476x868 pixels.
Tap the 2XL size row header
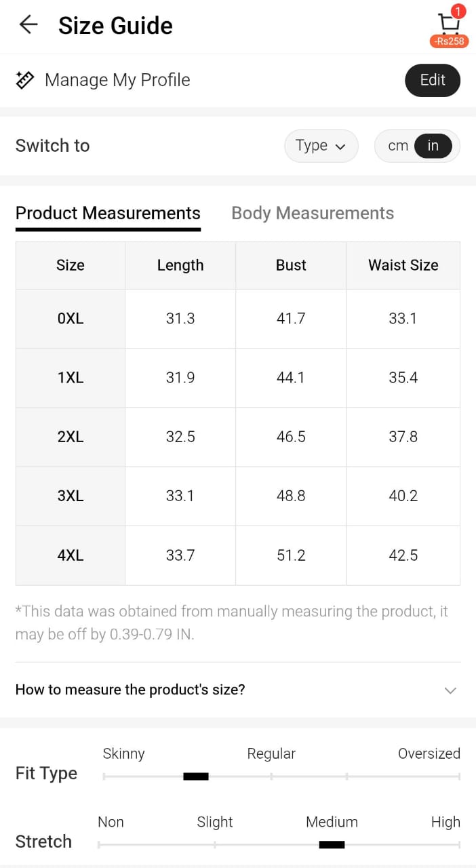click(x=71, y=437)
